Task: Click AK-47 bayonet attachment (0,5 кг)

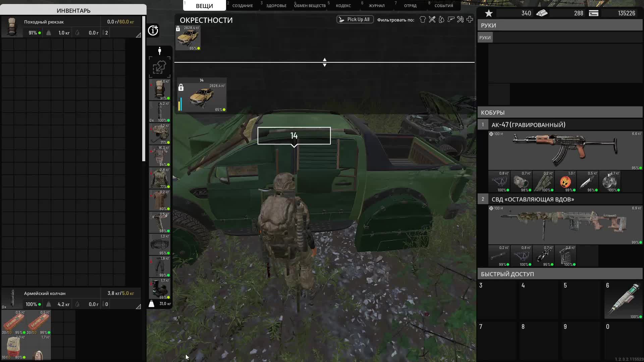Action: tap(588, 182)
